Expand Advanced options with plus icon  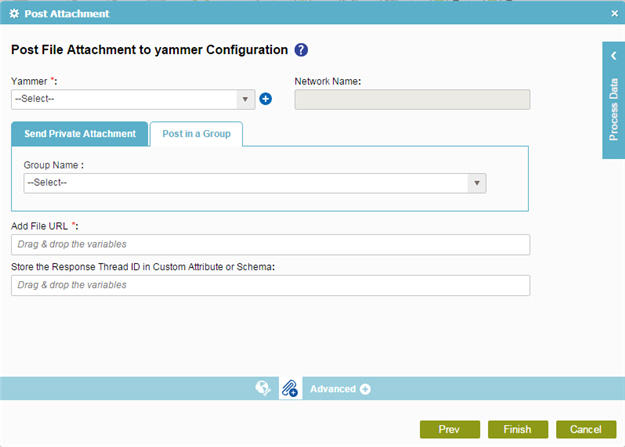(365, 389)
